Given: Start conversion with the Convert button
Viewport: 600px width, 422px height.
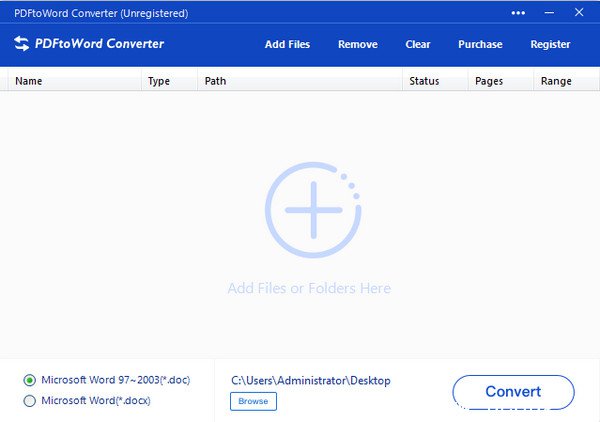Looking at the screenshot, I should [513, 392].
